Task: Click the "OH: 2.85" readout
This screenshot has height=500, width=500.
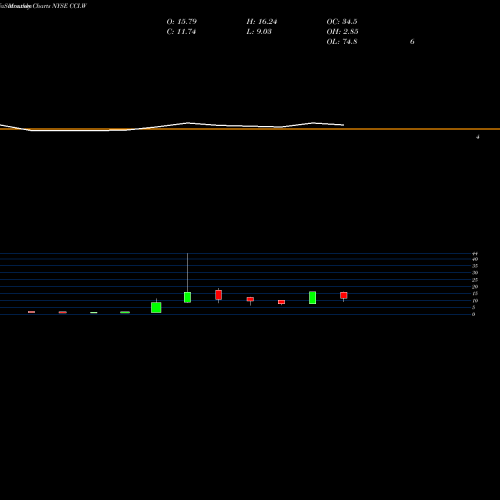Action: [x=342, y=32]
